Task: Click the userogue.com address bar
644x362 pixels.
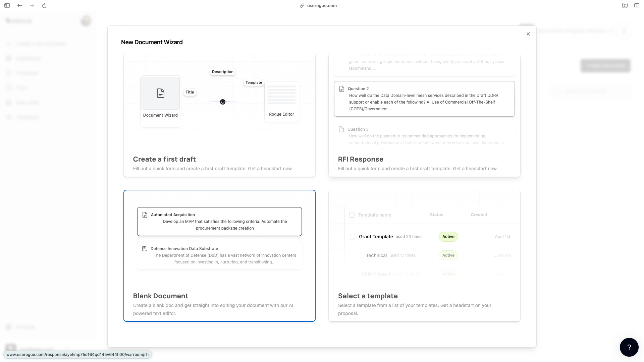Action: click(321, 5)
